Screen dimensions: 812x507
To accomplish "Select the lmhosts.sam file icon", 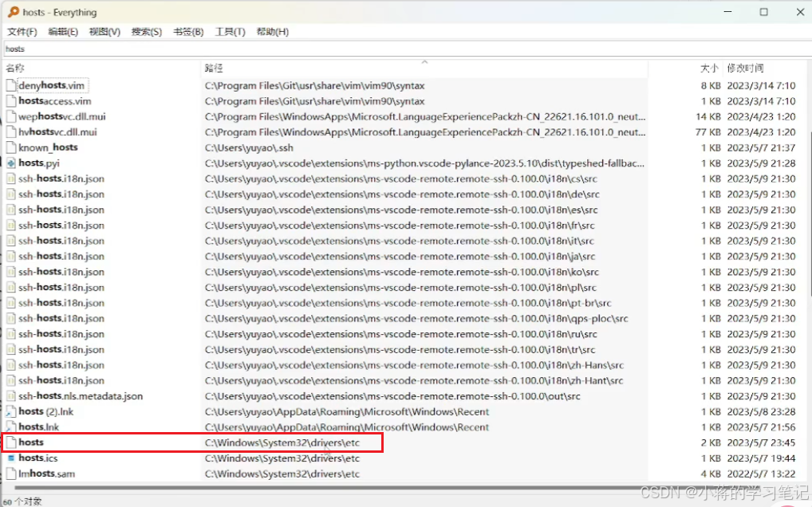I will (x=11, y=474).
